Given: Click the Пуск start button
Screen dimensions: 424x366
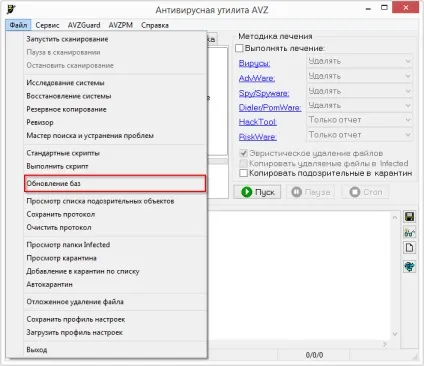Looking at the screenshot, I should click(x=257, y=192).
